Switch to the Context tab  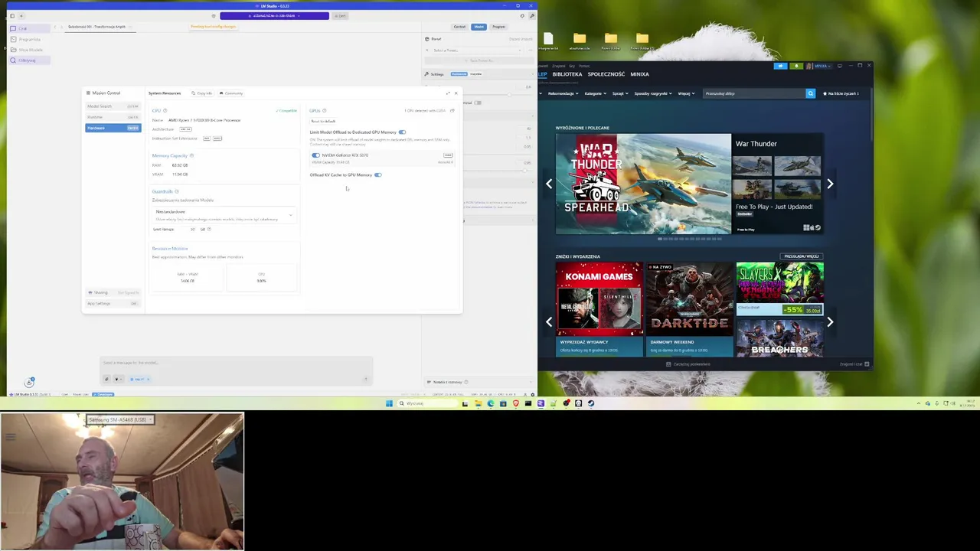click(x=459, y=27)
